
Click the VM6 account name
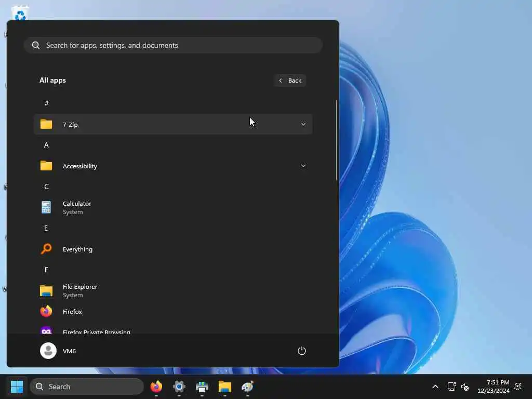click(69, 351)
